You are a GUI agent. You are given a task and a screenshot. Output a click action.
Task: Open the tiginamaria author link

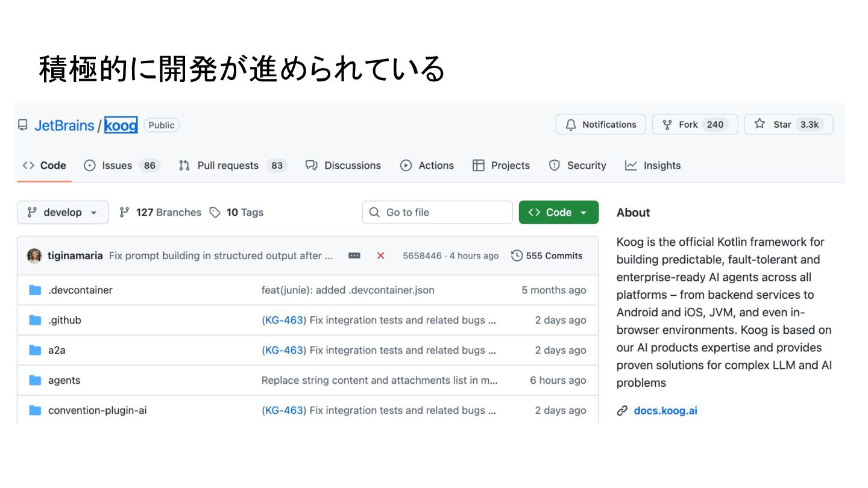[x=75, y=255]
